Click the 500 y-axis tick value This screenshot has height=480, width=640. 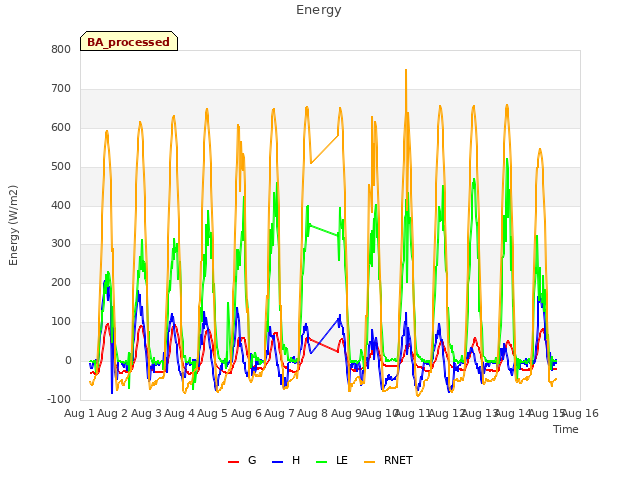[x=61, y=167]
